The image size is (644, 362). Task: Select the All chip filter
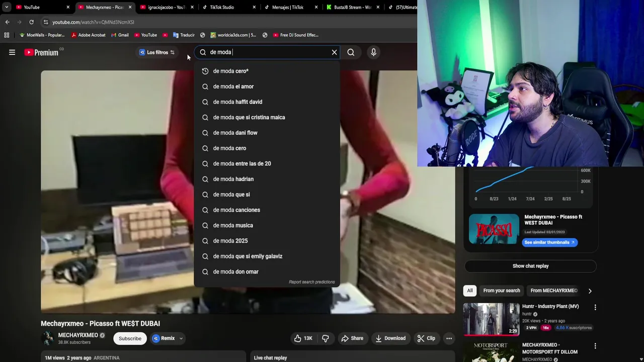(470, 291)
